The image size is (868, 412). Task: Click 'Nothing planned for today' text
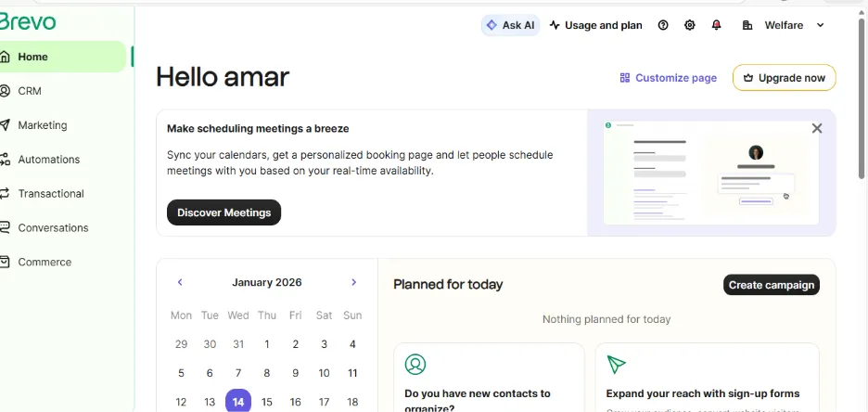606,319
